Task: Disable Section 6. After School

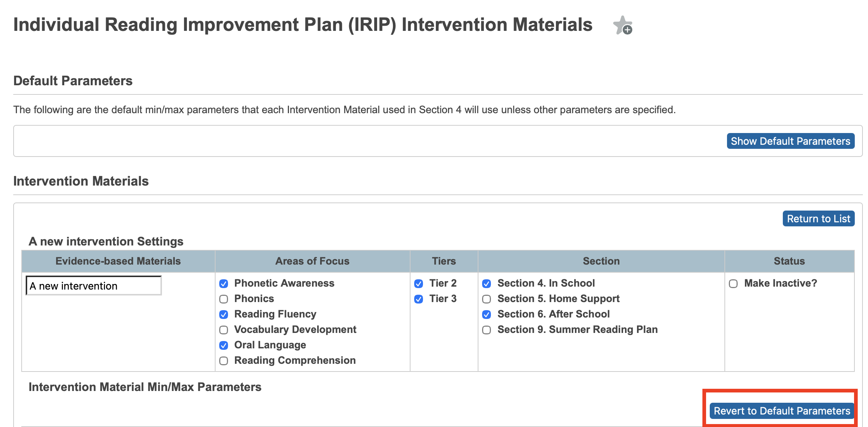Action: click(487, 314)
